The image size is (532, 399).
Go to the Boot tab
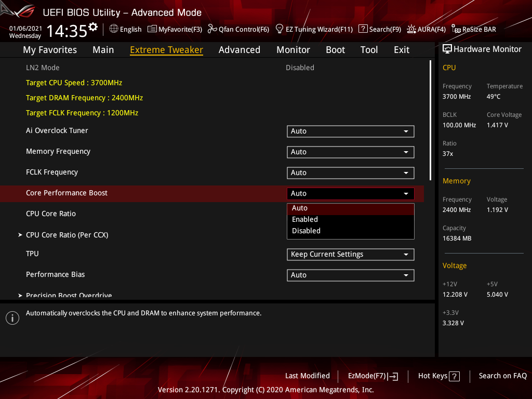pyautogui.click(x=335, y=50)
